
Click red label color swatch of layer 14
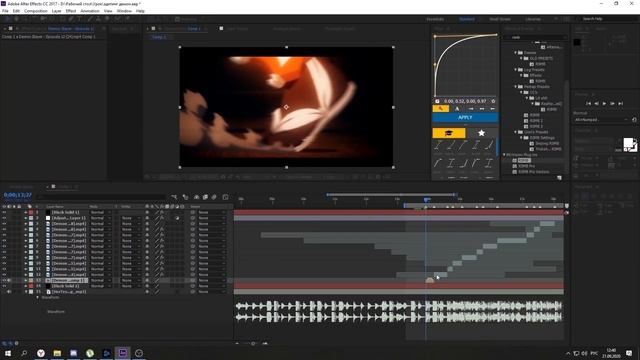click(31, 286)
